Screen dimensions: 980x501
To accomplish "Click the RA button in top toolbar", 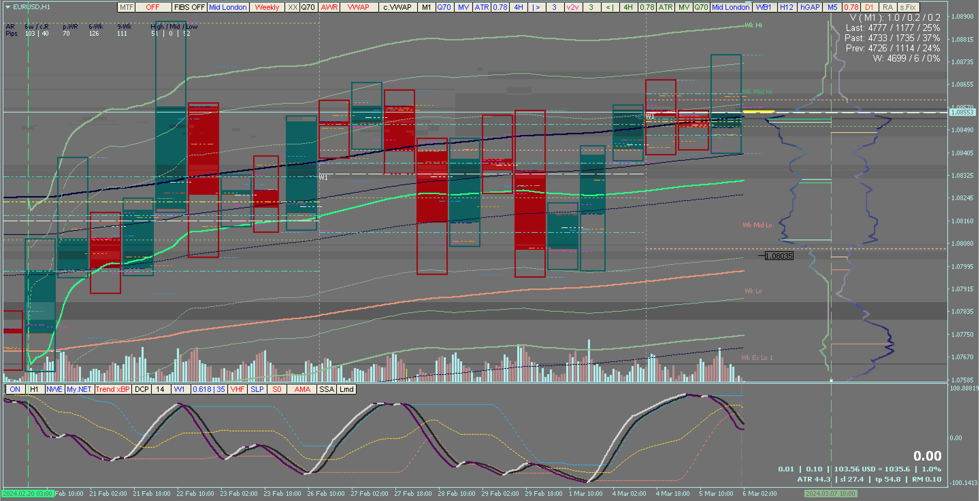I will pos(887,7).
